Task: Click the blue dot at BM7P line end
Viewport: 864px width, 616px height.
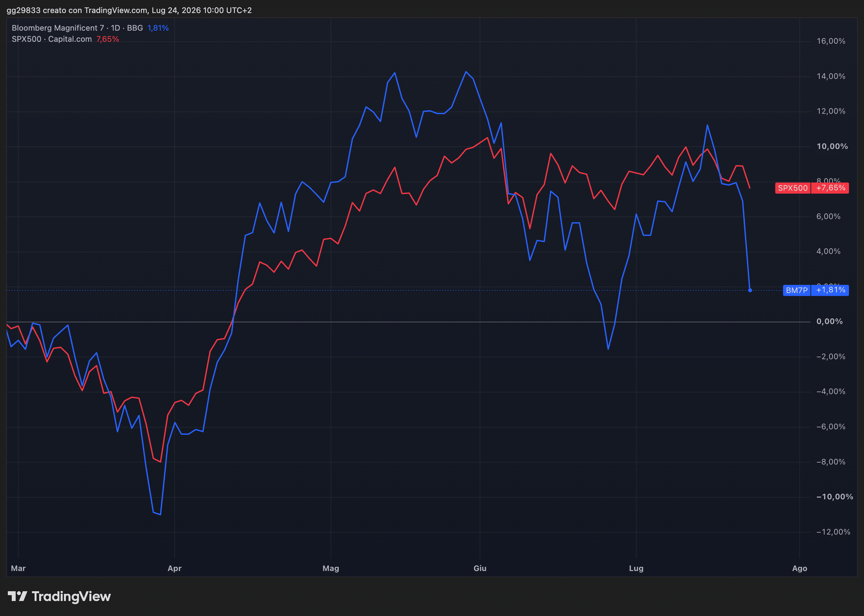Action: [x=750, y=290]
